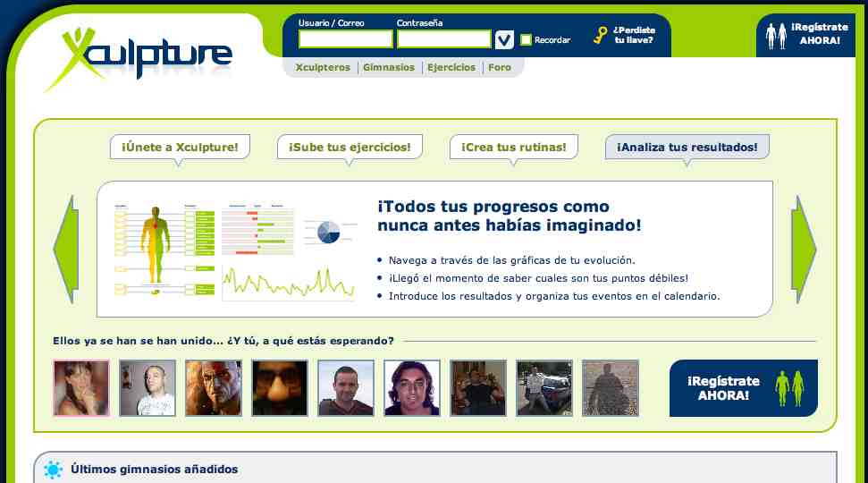Enable the Recordar checkbox

[526, 40]
